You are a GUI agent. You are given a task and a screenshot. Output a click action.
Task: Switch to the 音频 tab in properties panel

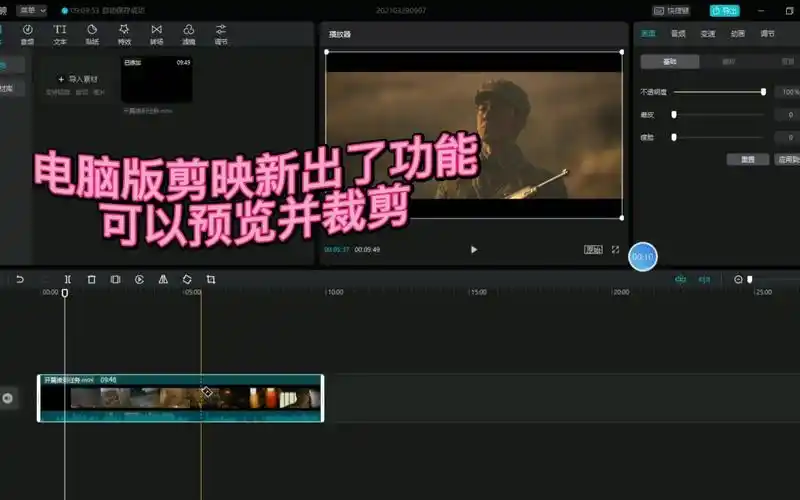(x=678, y=34)
